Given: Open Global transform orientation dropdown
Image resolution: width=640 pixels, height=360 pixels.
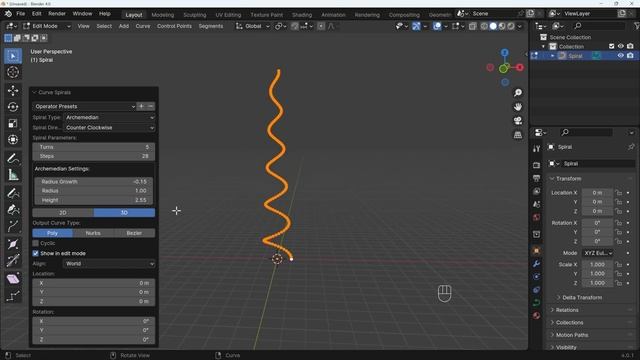Looking at the screenshot, I should click(x=253, y=26).
